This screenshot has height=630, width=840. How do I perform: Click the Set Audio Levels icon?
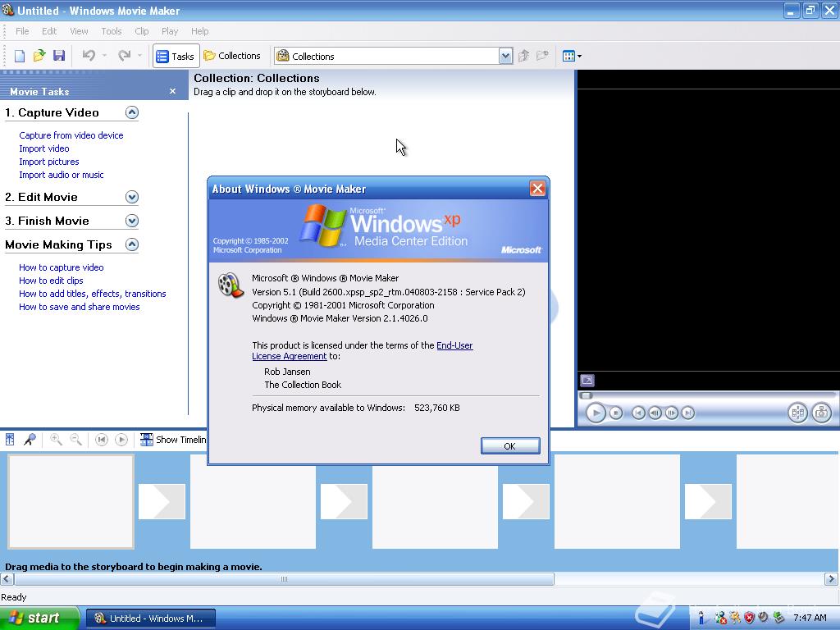(10, 440)
